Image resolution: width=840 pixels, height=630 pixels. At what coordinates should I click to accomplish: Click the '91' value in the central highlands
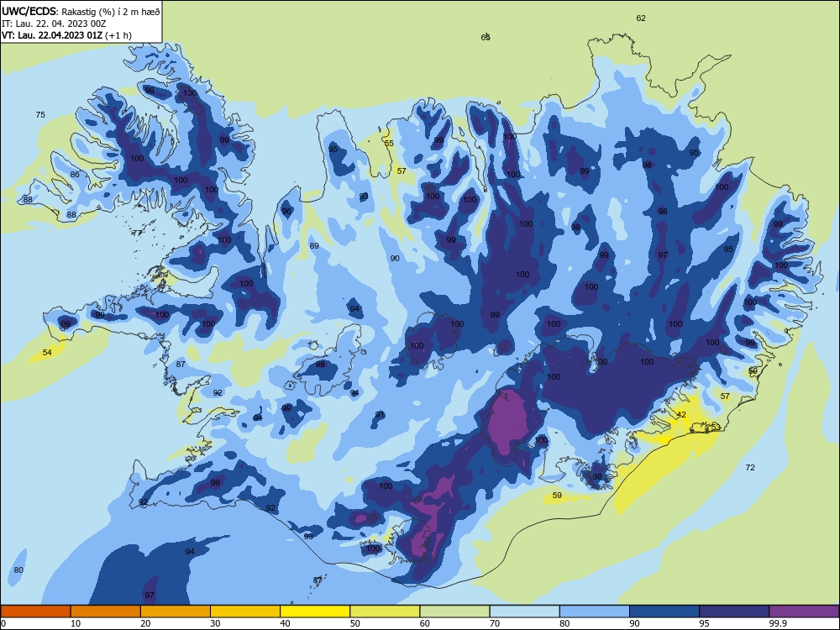(380, 415)
